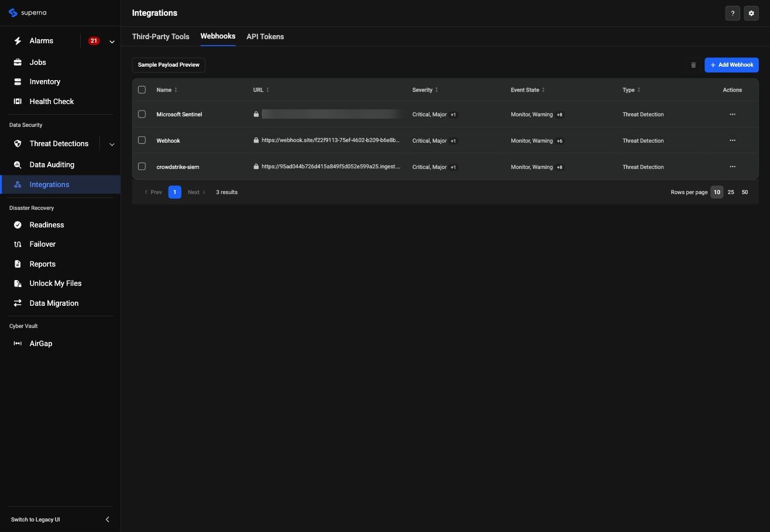Collapse the sidebar with left chevron
Image resolution: width=770 pixels, height=532 pixels.
coord(107,519)
